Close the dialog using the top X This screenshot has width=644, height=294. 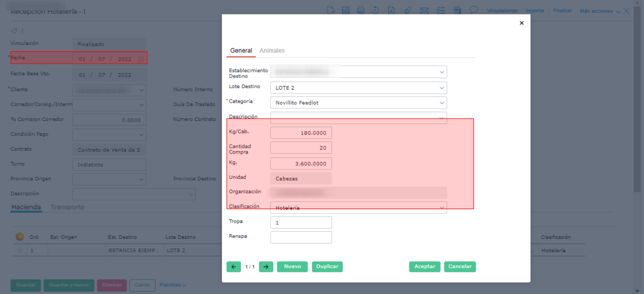click(522, 23)
